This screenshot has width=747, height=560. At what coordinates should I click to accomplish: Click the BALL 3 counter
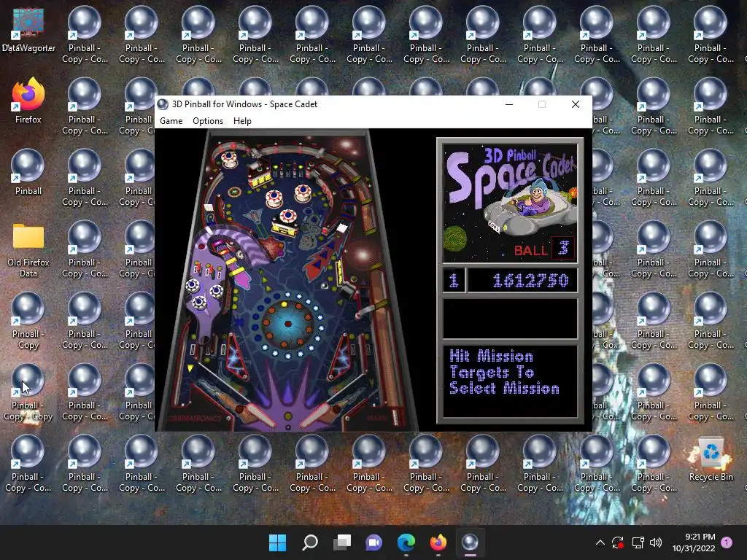click(544, 249)
